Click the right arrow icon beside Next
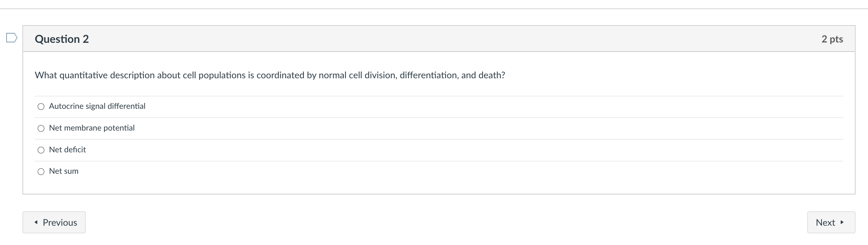Viewport: 868px width, 245px height. 842,222
